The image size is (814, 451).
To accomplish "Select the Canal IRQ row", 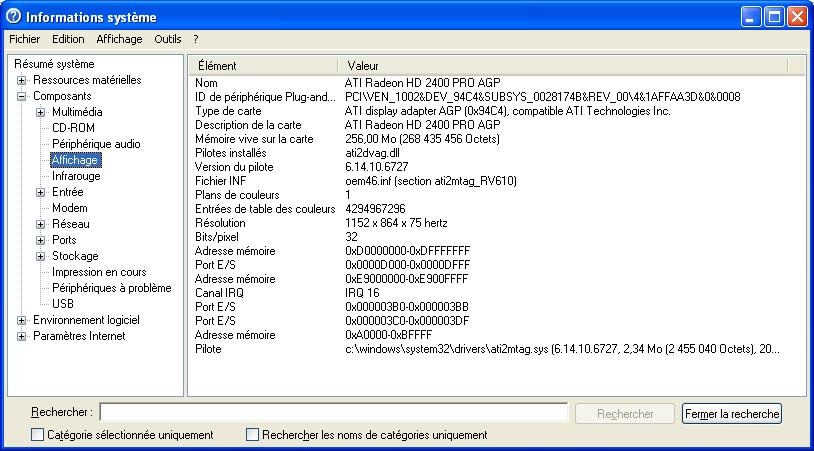I will click(497, 293).
